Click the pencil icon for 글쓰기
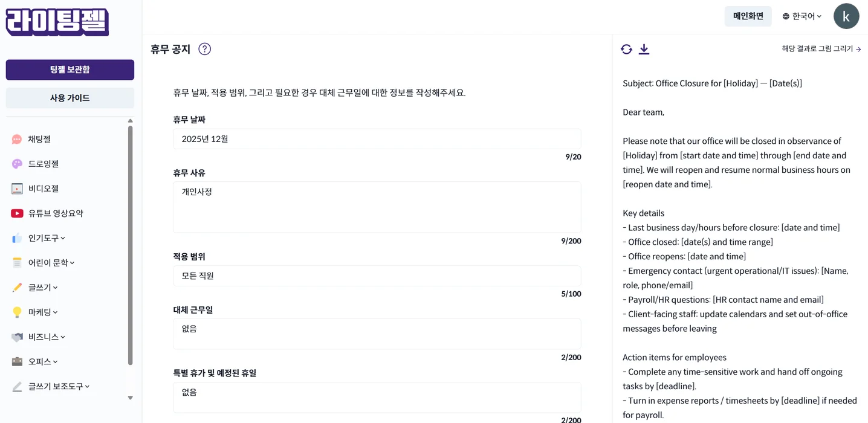 tap(17, 288)
